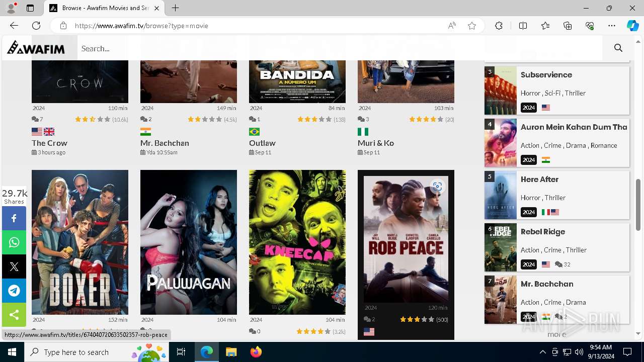
Task: Open File Explorer from the taskbar
Action: coord(231,352)
